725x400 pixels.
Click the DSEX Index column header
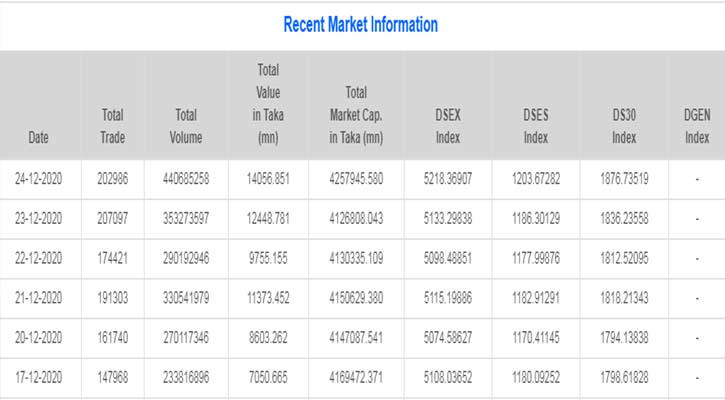pos(447,126)
